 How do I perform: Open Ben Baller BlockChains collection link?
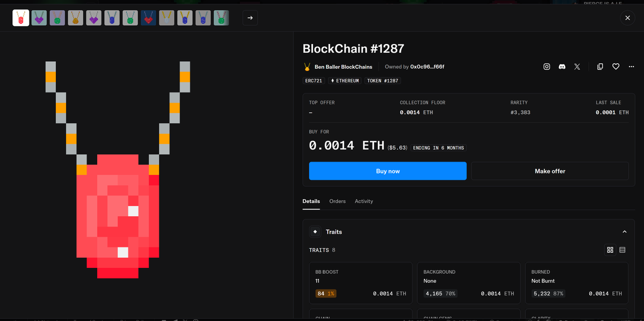point(343,67)
